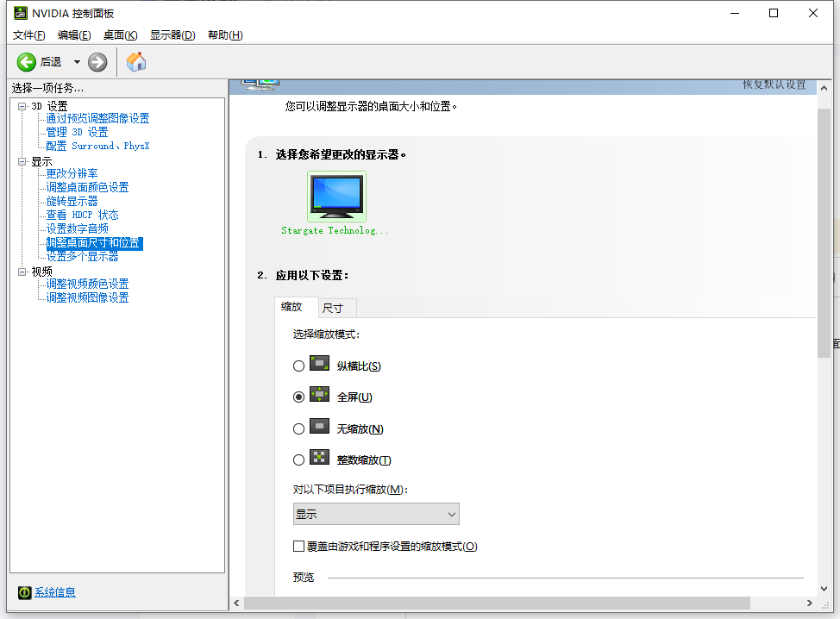840x619 pixels.
Task: Open 查看 HDCP 状态 task
Action: click(82, 216)
